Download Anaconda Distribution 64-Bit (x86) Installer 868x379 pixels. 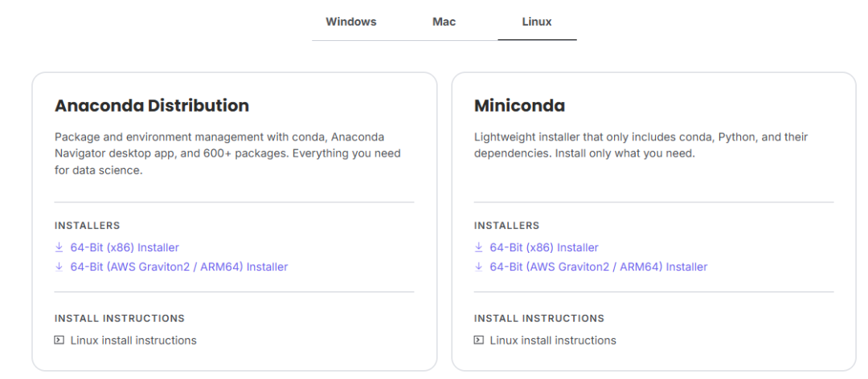point(125,247)
